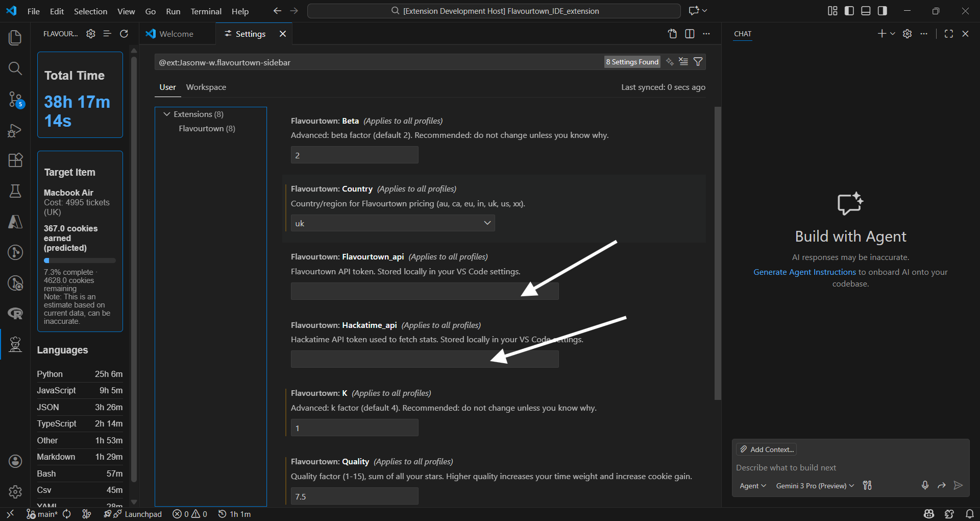Open Run and Debug view
Image resolution: width=980 pixels, height=521 pixels.
(15, 131)
